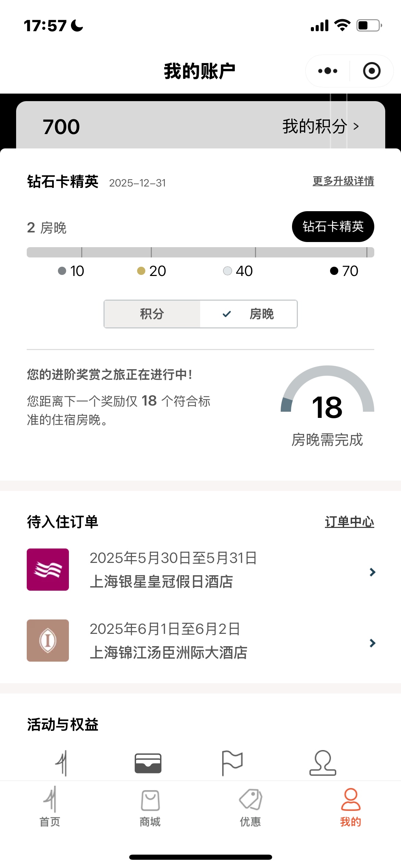Tap the mini program close target icon

click(372, 71)
